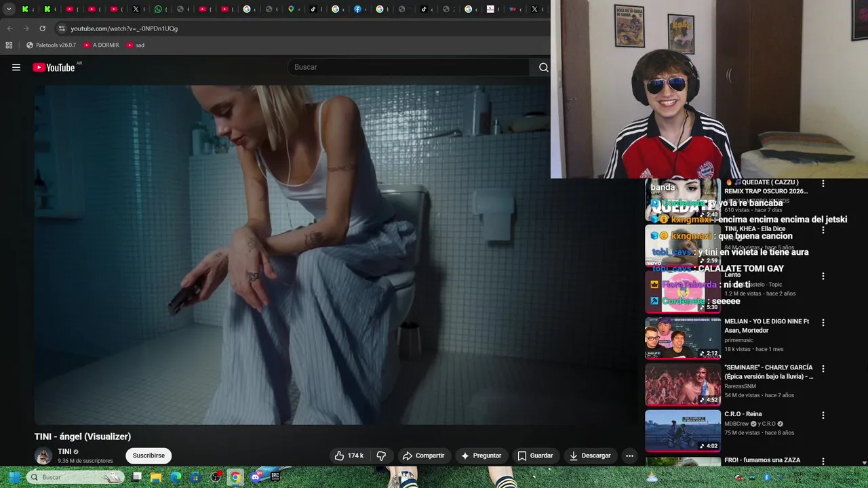Go to the YouTube home logo
Viewport: 868px width, 488px height.
pyautogui.click(x=54, y=67)
